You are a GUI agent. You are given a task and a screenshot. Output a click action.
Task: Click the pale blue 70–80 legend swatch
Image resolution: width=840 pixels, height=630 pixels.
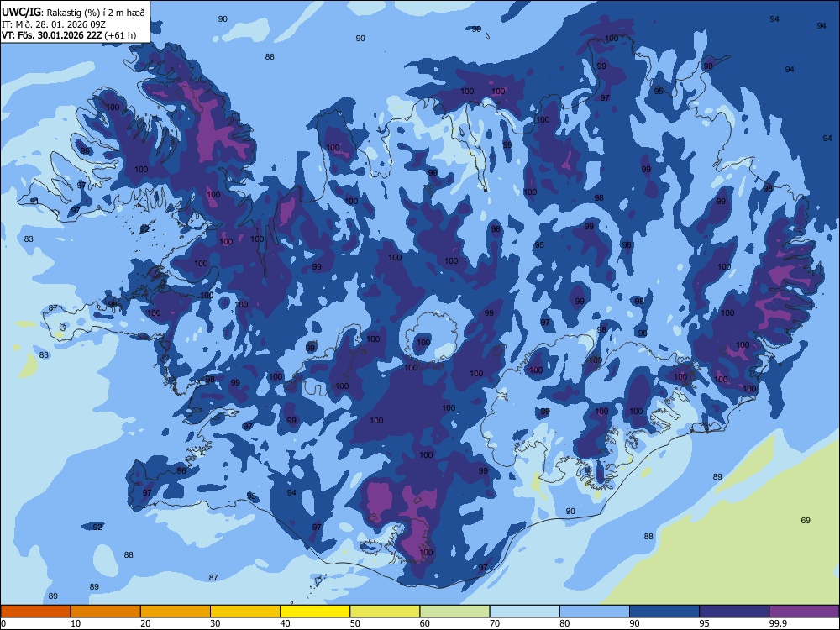(524, 612)
